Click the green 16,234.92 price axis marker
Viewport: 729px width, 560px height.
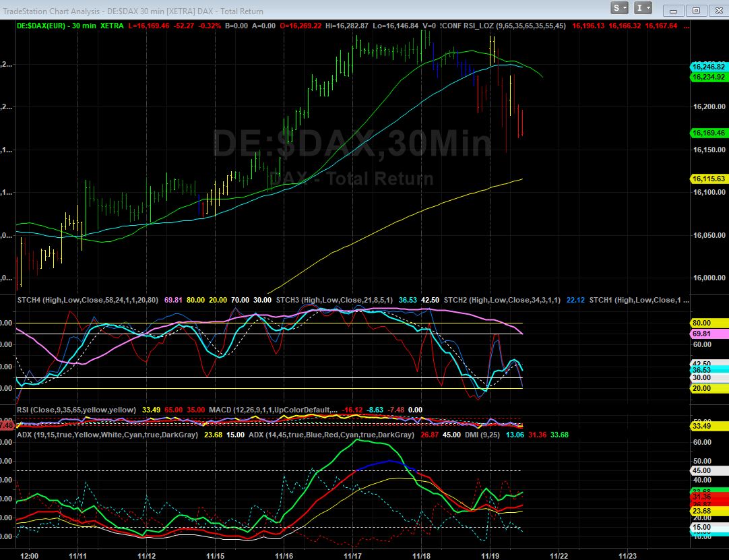(x=709, y=77)
